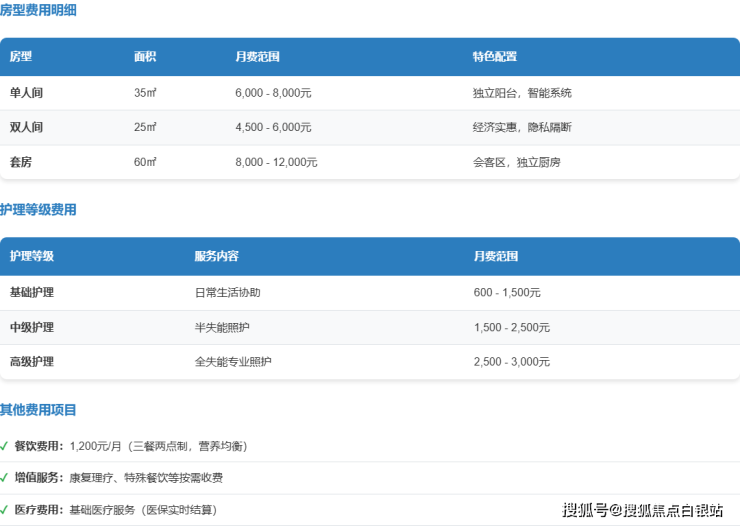
Task: Click the 全失能专业照护 service cell
Action: (233, 362)
